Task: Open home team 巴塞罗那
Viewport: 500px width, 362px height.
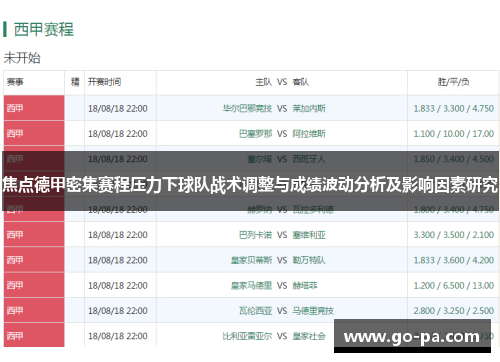Action: click(256, 134)
